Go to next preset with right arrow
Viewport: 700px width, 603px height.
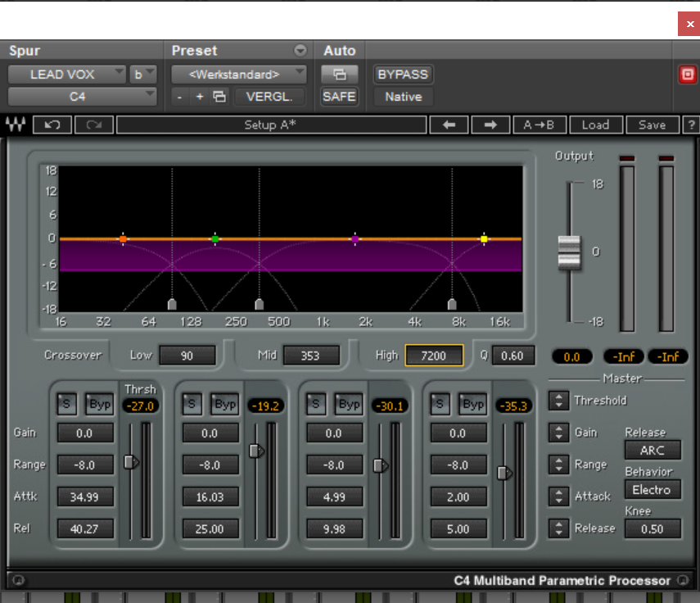click(490, 125)
